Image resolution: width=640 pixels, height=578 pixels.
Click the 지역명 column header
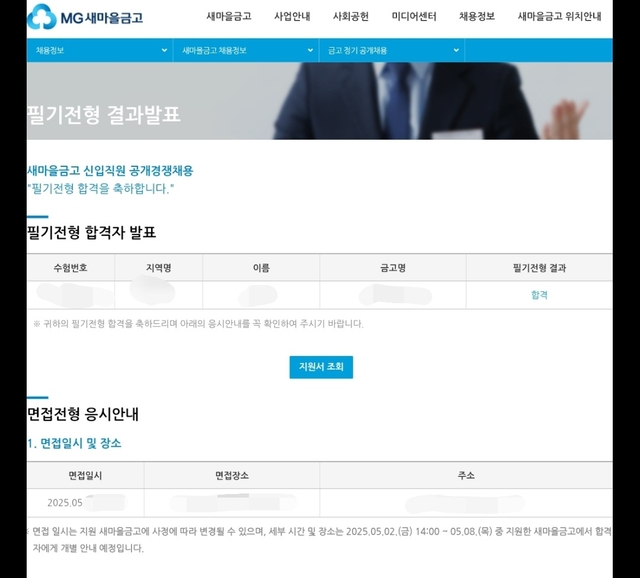158,268
